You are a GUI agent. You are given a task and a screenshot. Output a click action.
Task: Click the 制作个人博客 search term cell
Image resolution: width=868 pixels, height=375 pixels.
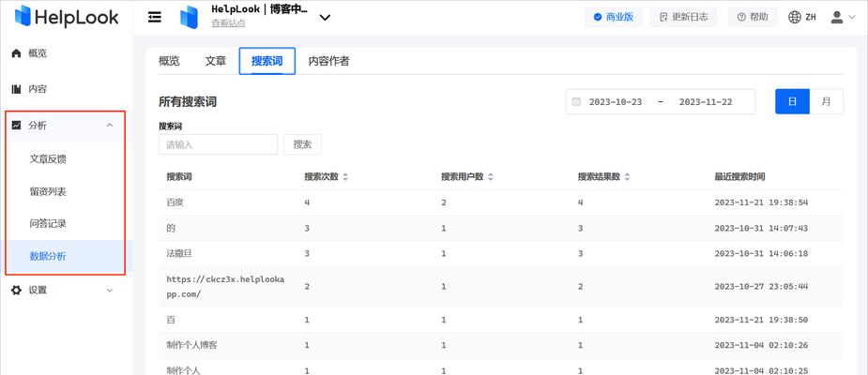(192, 345)
